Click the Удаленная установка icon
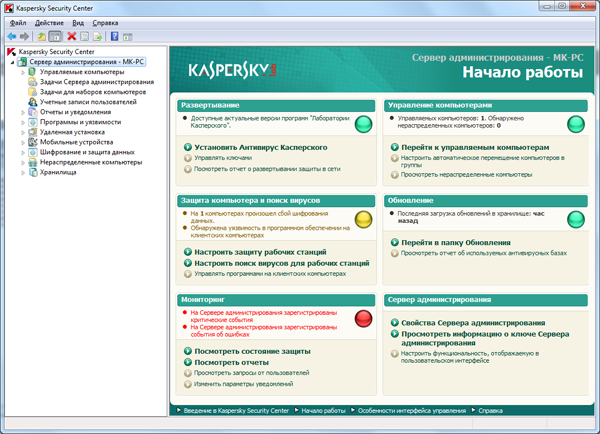This screenshot has height=434, width=600. (33, 132)
